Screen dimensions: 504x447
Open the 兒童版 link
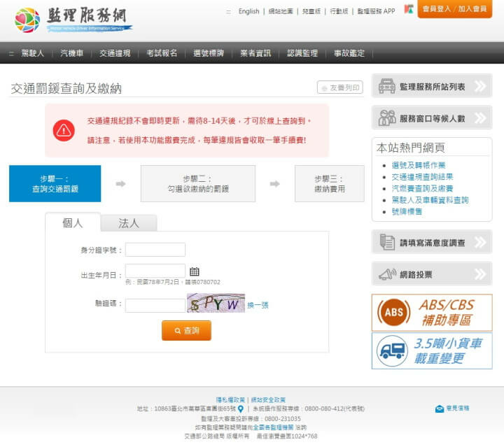pos(311,12)
